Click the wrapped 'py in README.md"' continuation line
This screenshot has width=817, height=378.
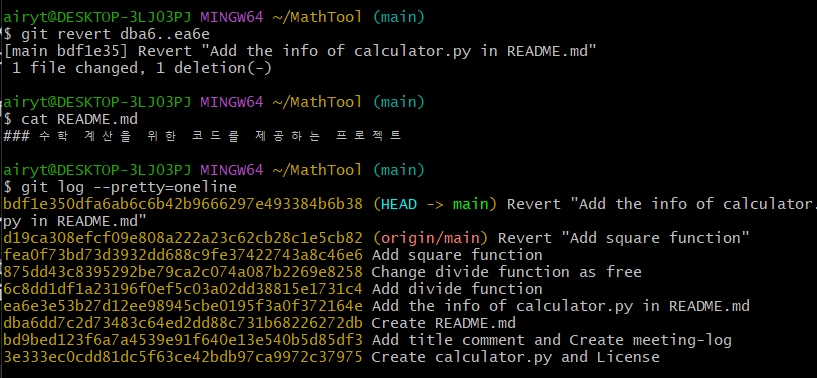tap(75, 221)
